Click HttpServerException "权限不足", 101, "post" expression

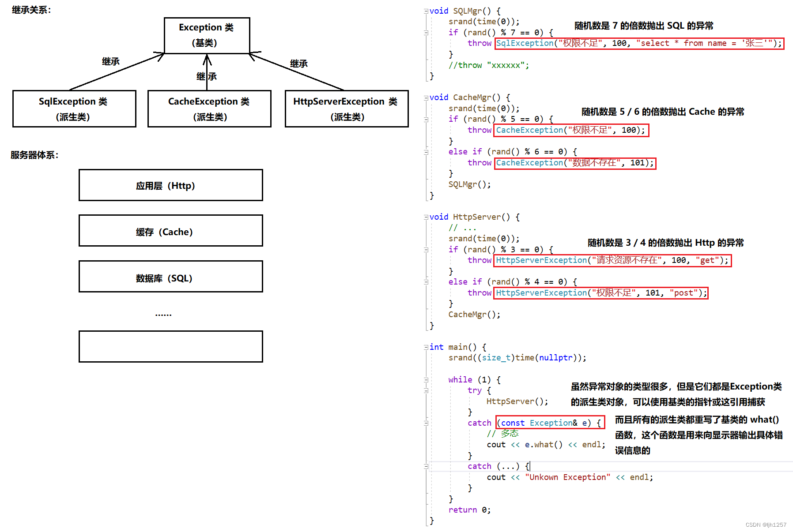click(x=601, y=293)
